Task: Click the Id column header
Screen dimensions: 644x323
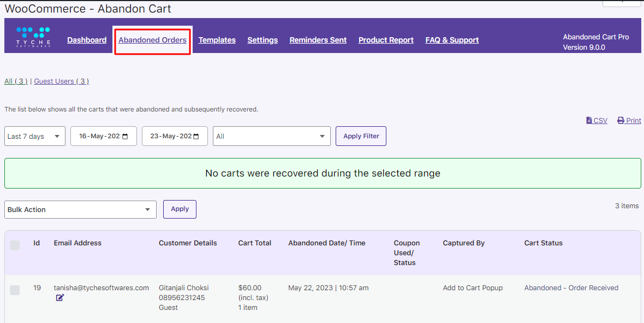Action: tap(37, 243)
